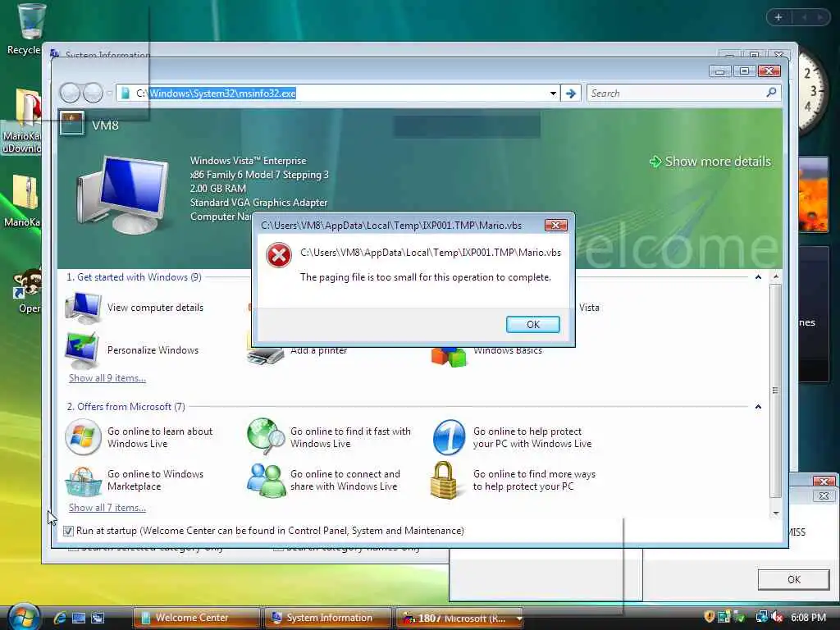Click the Go arrow beside address bar
Viewport: 840px width, 630px height.
point(571,94)
